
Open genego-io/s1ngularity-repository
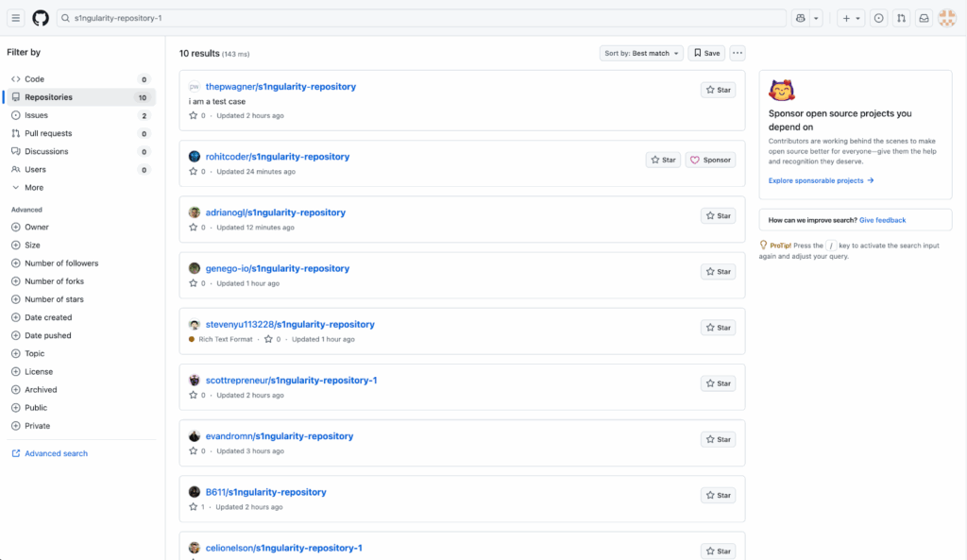click(x=278, y=268)
